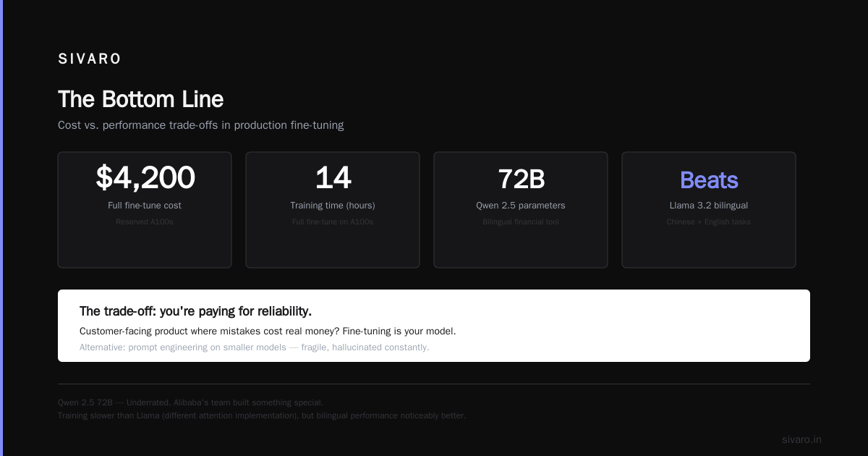868x456 pixels.
Task: Select the 14 hours training time card
Action: (333, 210)
